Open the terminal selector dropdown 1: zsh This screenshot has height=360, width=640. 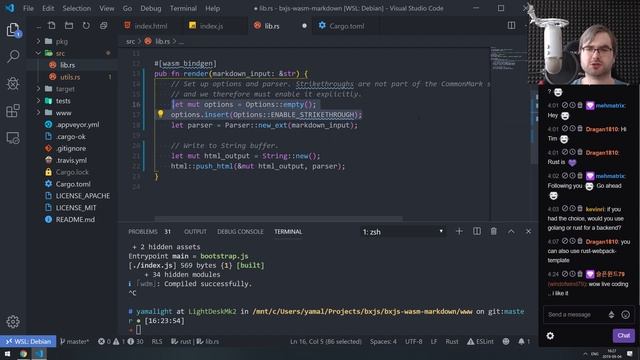(x=402, y=231)
